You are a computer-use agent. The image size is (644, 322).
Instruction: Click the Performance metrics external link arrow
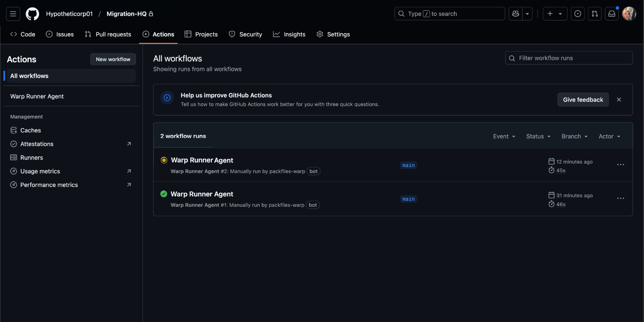[x=129, y=185]
